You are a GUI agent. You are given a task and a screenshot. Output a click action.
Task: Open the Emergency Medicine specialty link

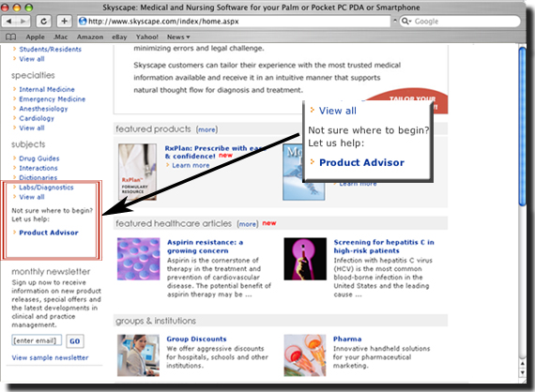click(53, 99)
